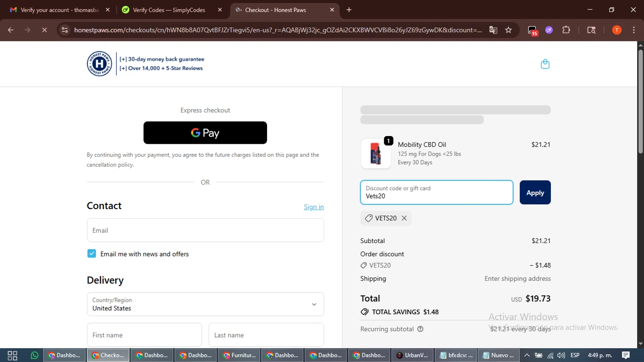This screenshot has width=644, height=362.
Task: Click the battery tray icon
Action: click(x=538, y=355)
